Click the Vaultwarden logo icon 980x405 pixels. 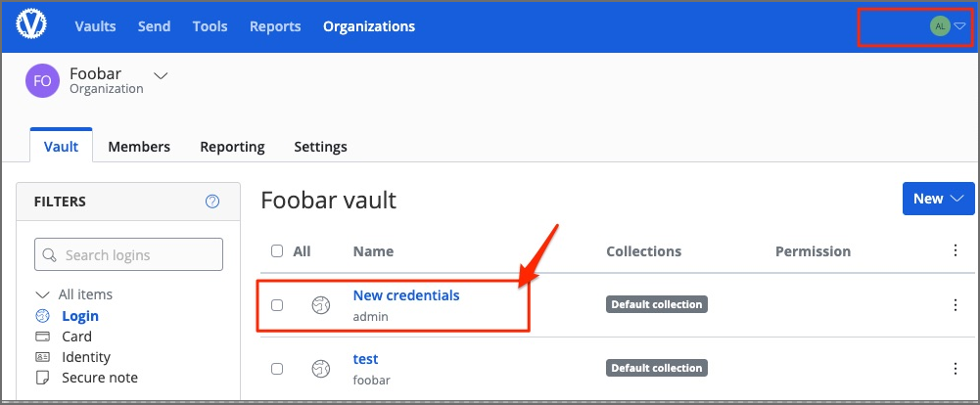(x=32, y=26)
